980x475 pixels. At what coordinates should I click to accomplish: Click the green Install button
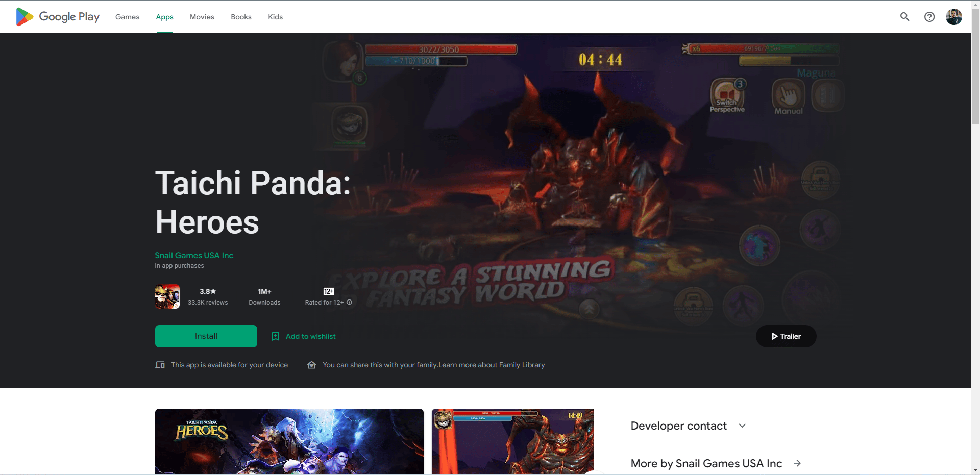click(206, 336)
